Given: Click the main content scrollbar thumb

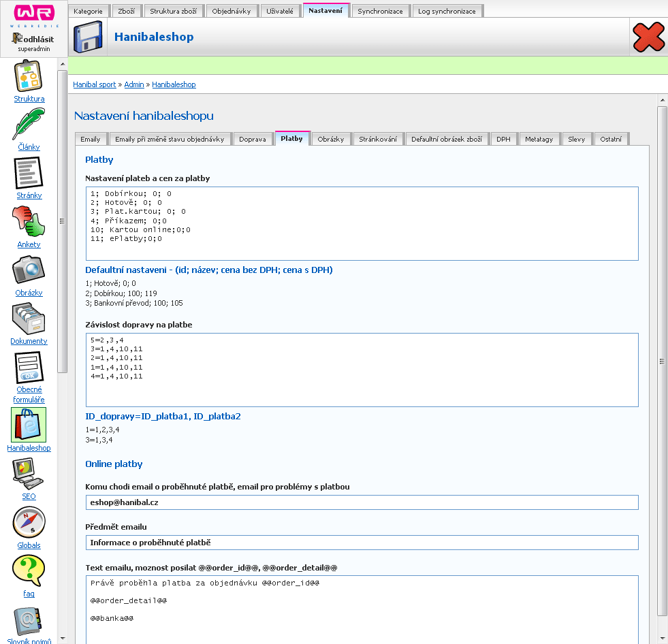Looking at the screenshot, I should 662,361.
